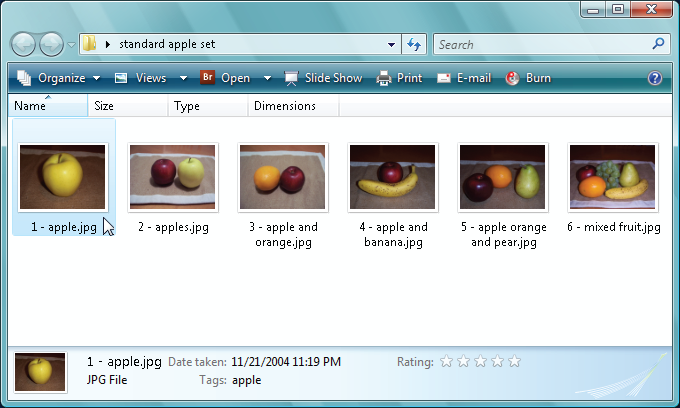Select the 1 - apple.jpg thumbnail

tap(63, 177)
